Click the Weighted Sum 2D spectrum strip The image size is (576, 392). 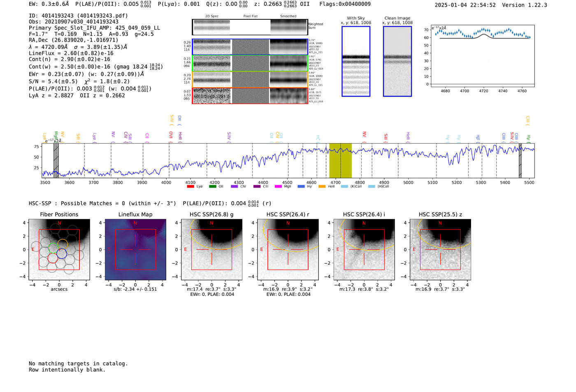tap(250, 27)
